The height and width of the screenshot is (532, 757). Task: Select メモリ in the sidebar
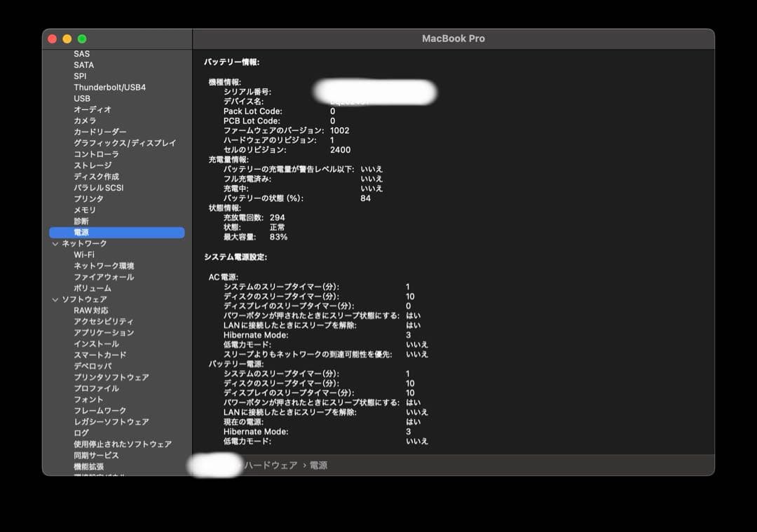pyautogui.click(x=85, y=210)
